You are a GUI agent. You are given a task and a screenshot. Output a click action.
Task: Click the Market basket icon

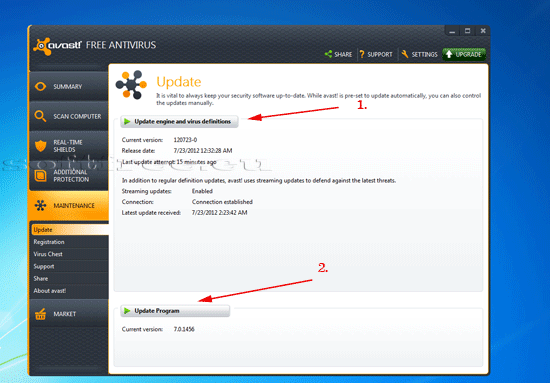pyautogui.click(x=40, y=314)
